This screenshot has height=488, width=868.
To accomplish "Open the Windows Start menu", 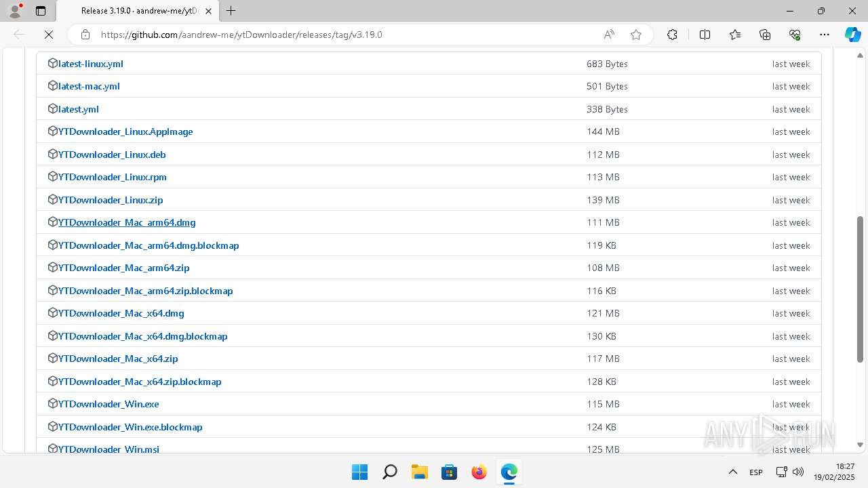I will tap(360, 472).
